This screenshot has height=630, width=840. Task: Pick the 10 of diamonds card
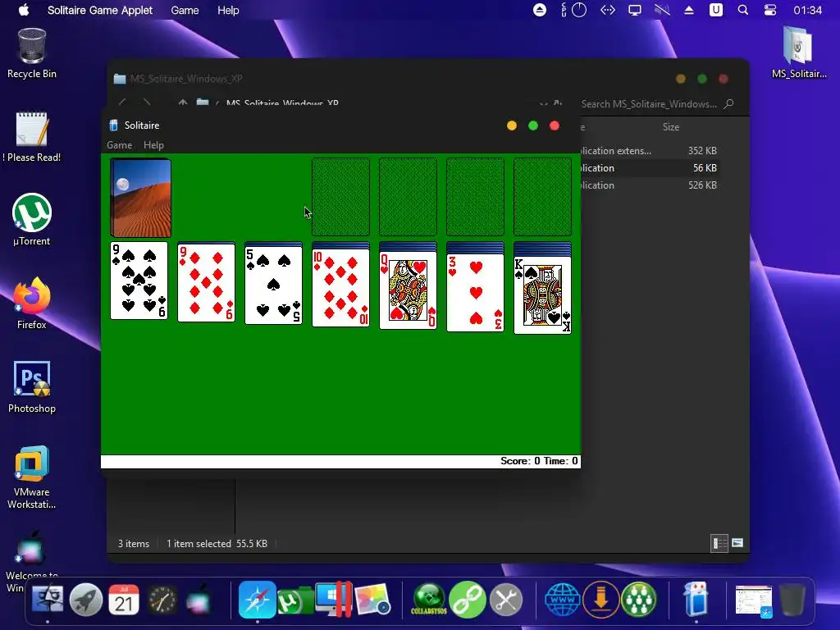tap(340, 288)
